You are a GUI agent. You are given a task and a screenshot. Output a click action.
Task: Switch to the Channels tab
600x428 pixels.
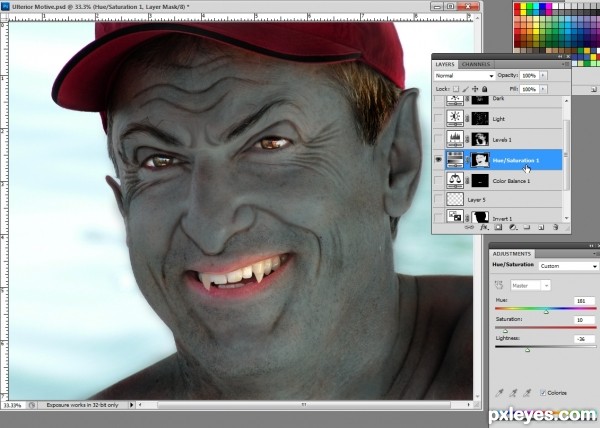coord(476,64)
